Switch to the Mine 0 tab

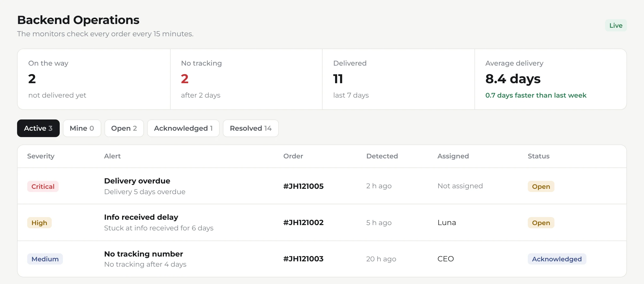coord(82,128)
